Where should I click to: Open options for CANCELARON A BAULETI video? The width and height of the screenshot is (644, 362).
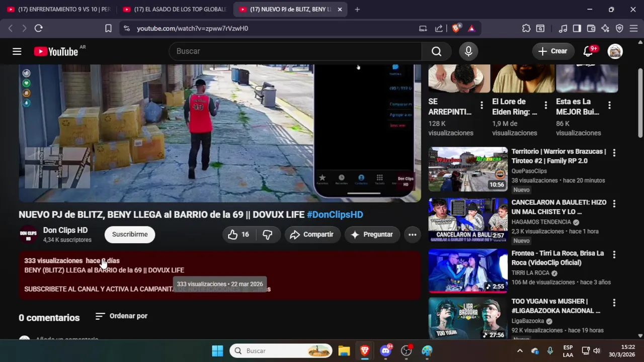click(614, 204)
